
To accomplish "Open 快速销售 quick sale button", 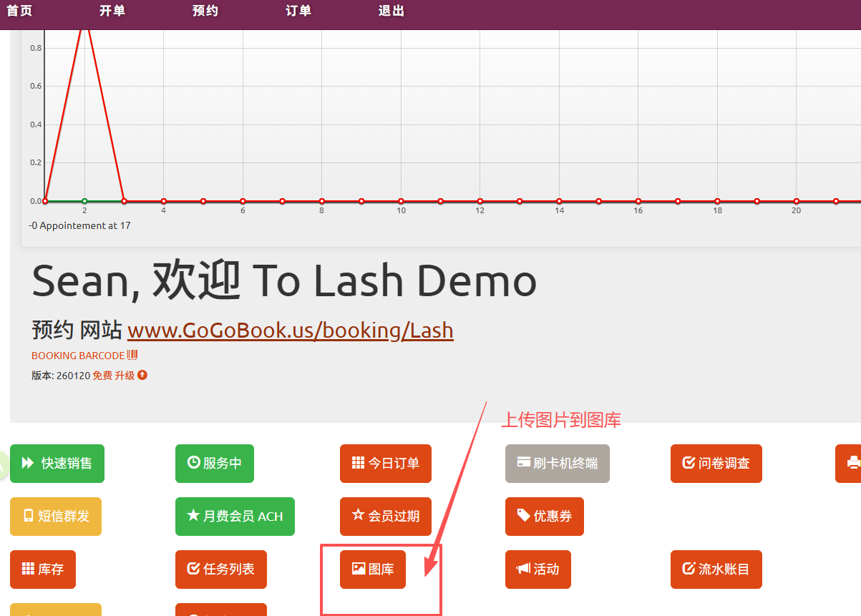I will pyautogui.click(x=57, y=464).
